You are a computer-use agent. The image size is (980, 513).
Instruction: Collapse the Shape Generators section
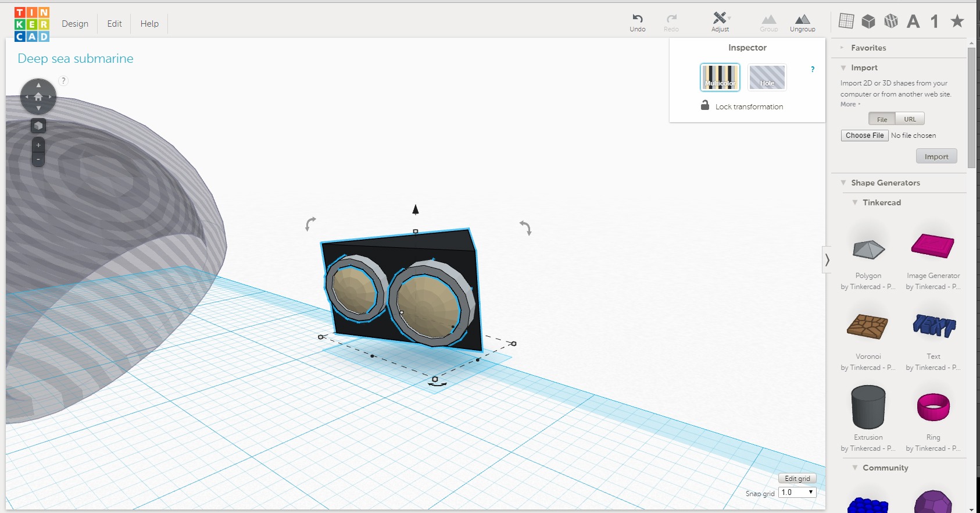pyautogui.click(x=885, y=183)
